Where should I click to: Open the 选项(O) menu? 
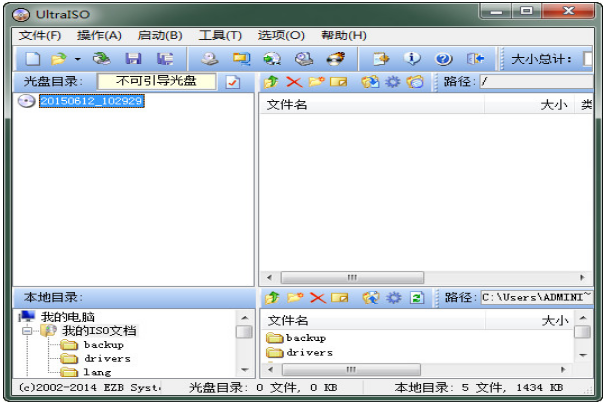point(281,36)
